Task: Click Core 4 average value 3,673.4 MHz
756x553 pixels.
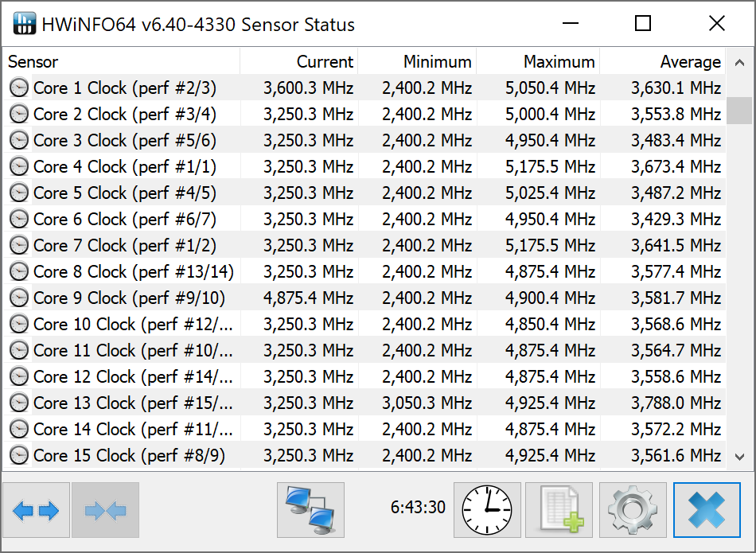Action: tap(676, 167)
